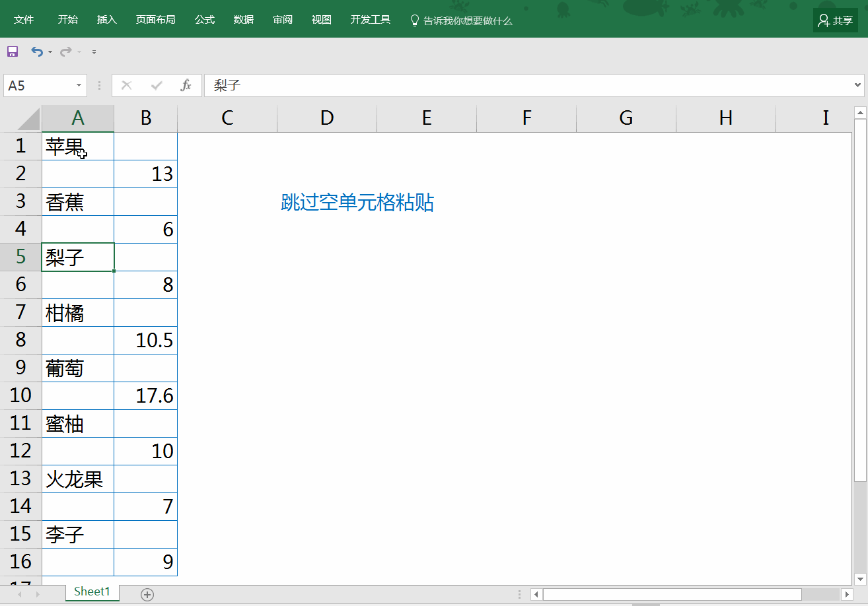Select cell B8 containing 10.5
The height and width of the screenshot is (606, 868).
click(x=146, y=340)
